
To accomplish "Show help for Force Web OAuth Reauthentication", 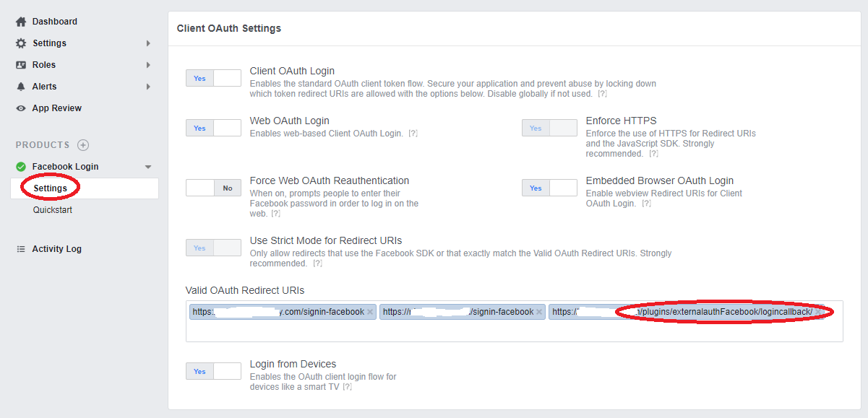I will tap(276, 214).
